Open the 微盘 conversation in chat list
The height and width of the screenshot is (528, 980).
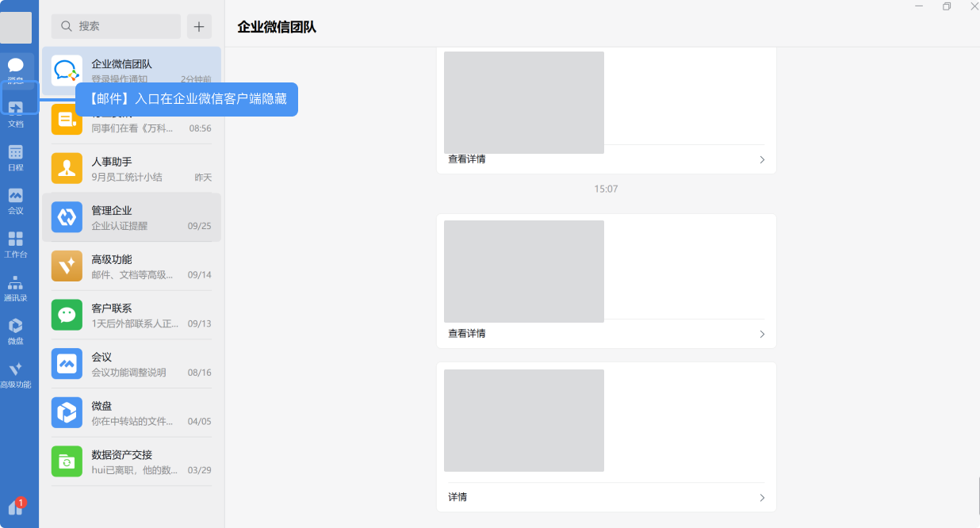coord(132,412)
